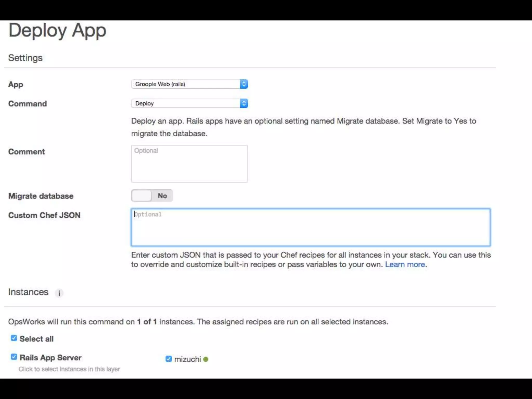532x399 pixels.
Task: Open the App dropdown showing Groople Web
Action: coord(186,84)
